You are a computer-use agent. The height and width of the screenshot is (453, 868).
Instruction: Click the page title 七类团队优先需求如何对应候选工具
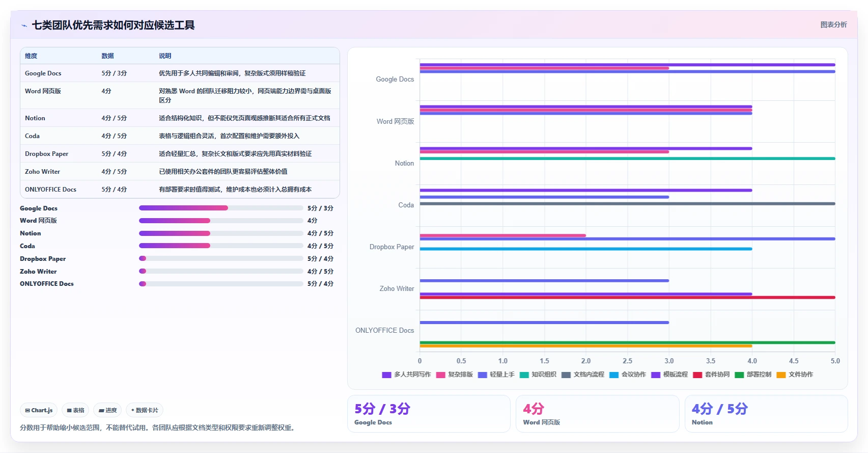(x=113, y=25)
